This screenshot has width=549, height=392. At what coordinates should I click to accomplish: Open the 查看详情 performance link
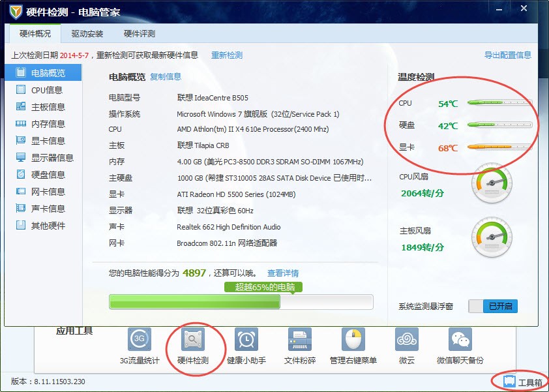click(x=283, y=273)
